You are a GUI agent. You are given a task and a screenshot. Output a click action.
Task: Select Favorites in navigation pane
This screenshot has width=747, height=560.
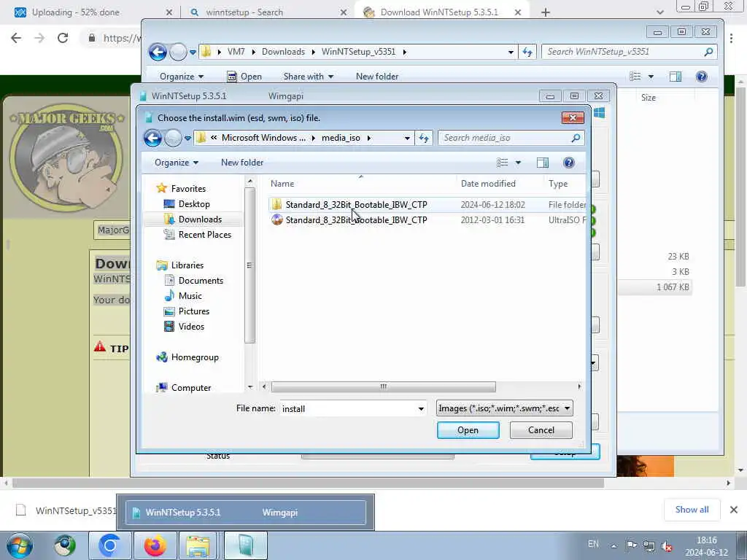[x=188, y=189]
